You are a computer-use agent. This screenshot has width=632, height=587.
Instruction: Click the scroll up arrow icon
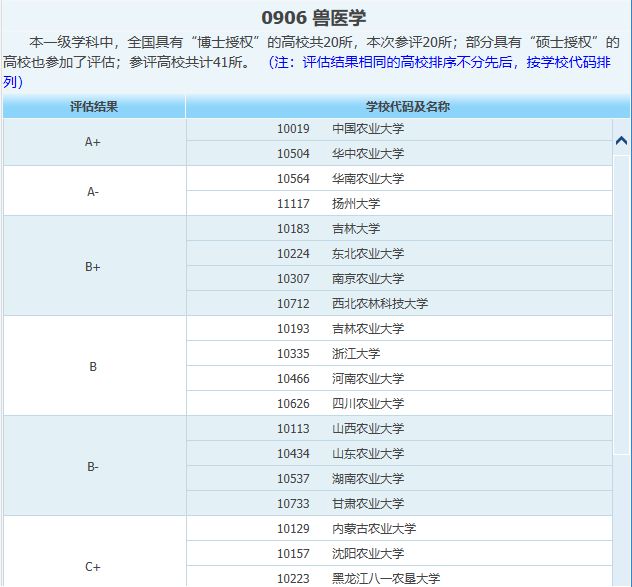coord(621,141)
